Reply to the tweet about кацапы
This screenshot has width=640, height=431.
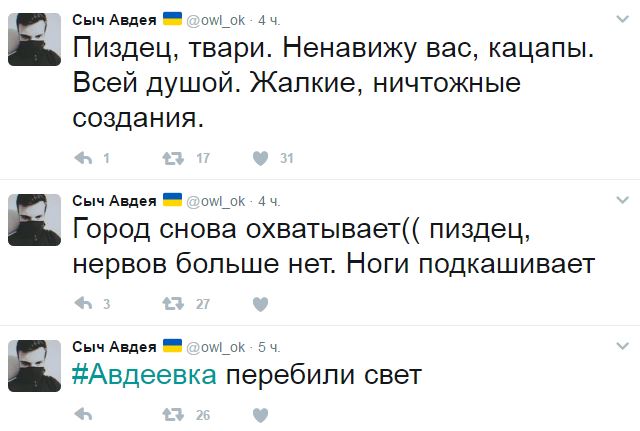[x=83, y=158]
